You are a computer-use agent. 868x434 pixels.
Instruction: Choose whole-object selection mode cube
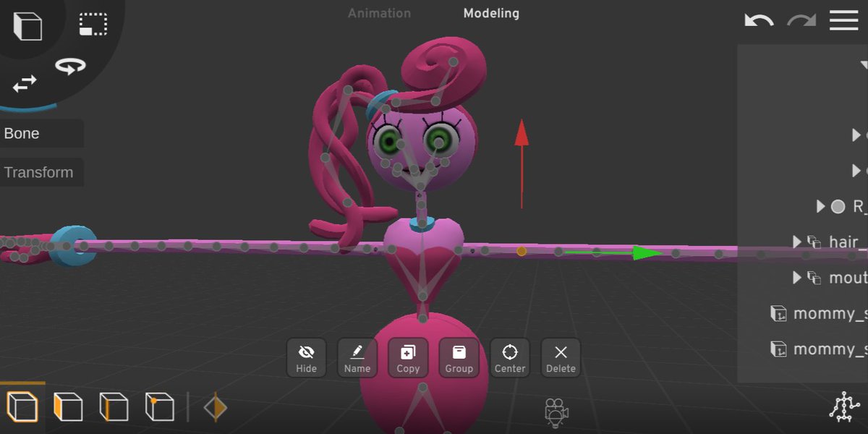[22, 407]
